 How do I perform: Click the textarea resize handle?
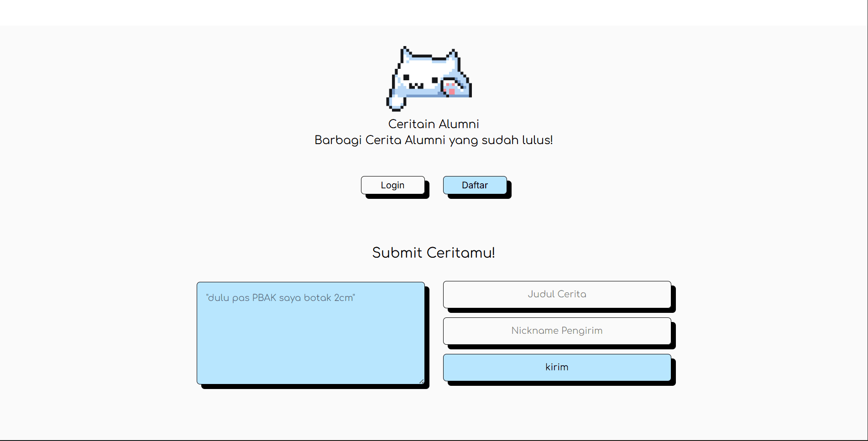421,381
